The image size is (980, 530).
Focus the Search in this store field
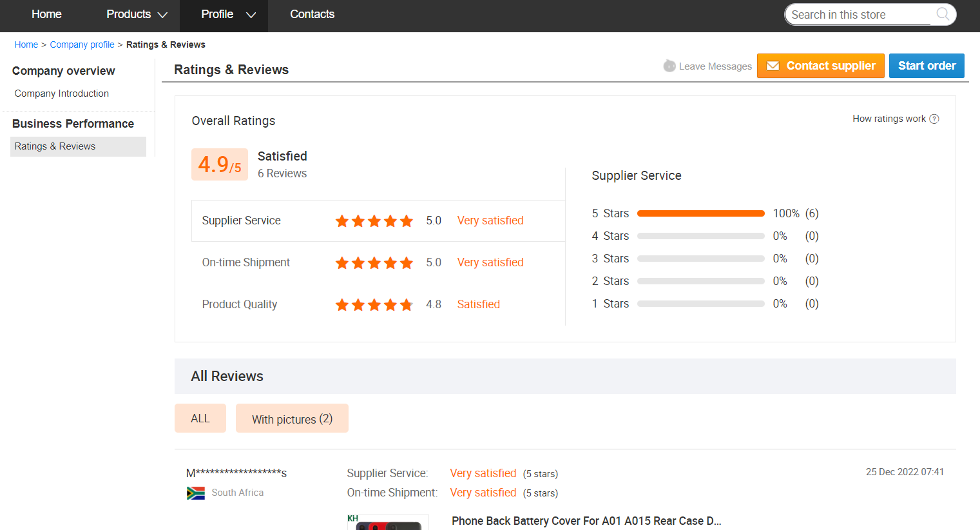coord(860,15)
